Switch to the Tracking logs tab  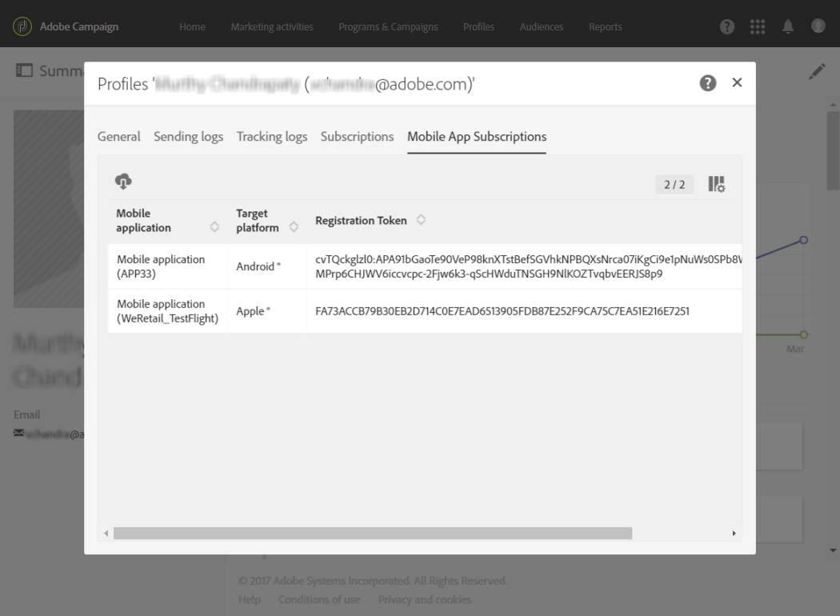tap(272, 137)
